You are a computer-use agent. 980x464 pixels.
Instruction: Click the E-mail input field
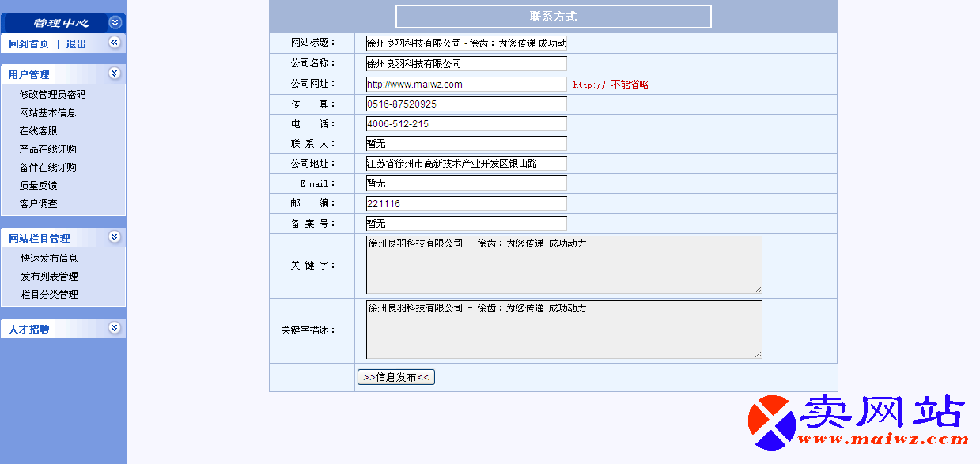pos(467,183)
